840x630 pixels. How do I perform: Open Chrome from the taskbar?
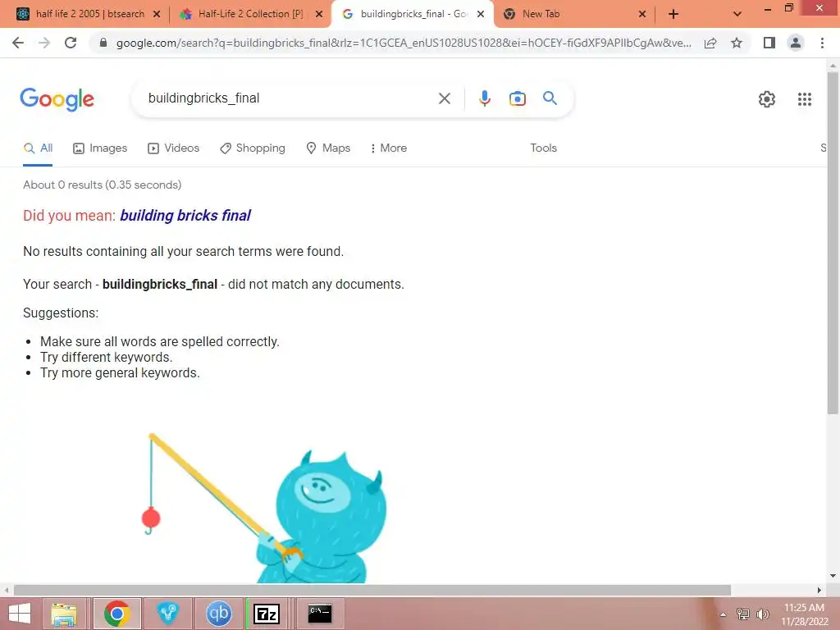116,614
